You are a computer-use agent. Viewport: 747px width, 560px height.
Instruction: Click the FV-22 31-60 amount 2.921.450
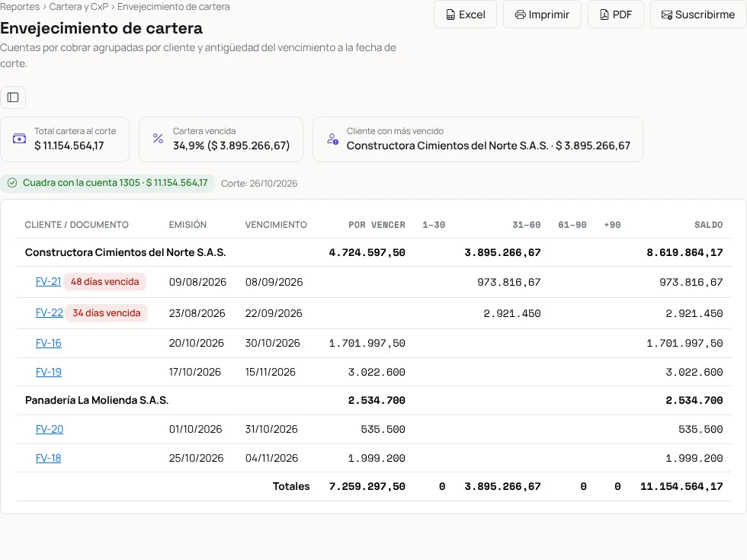(512, 313)
